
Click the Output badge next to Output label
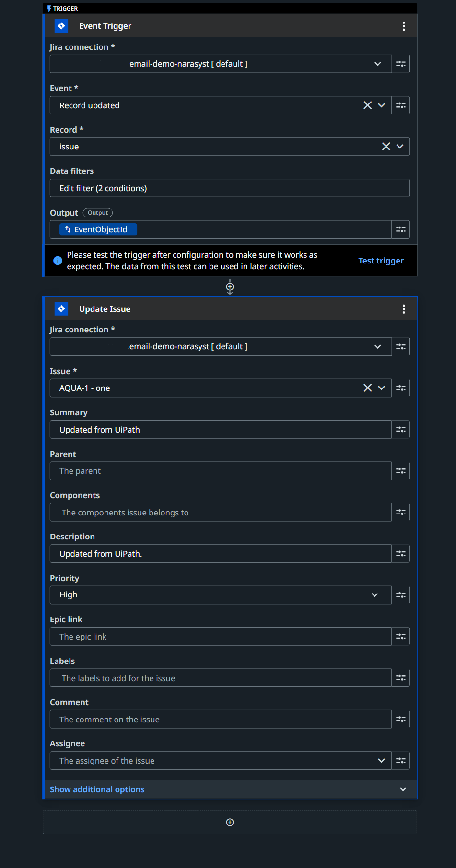point(98,213)
